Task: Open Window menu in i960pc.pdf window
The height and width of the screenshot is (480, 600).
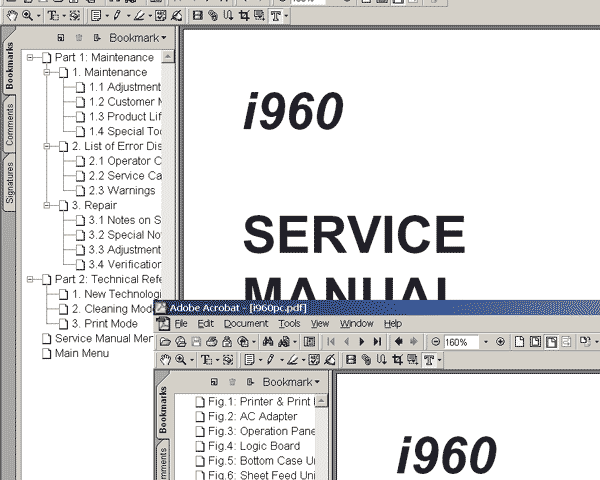Action: pos(356,324)
